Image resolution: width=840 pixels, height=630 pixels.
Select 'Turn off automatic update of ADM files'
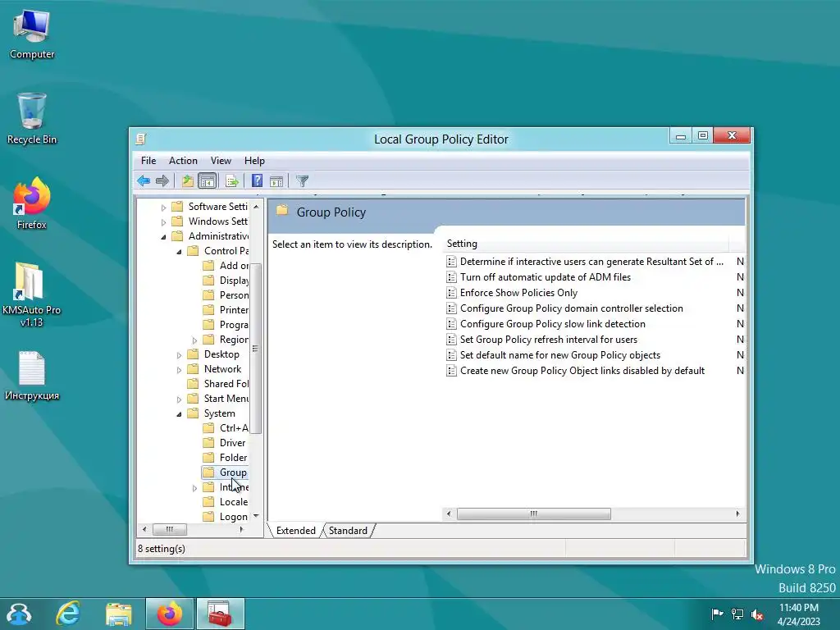click(x=546, y=277)
